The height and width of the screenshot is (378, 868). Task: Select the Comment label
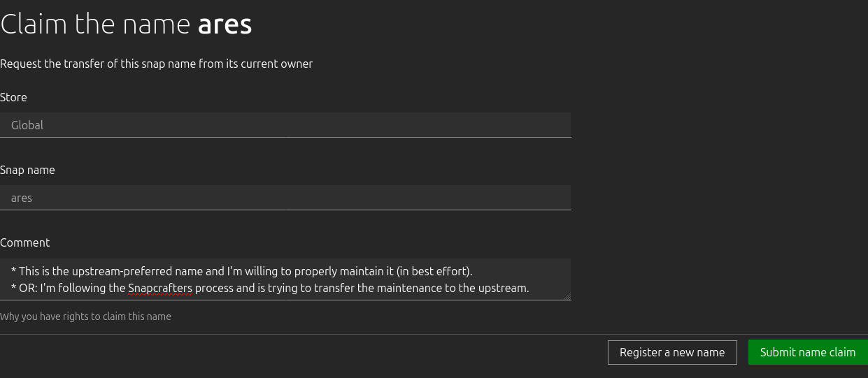click(x=25, y=242)
